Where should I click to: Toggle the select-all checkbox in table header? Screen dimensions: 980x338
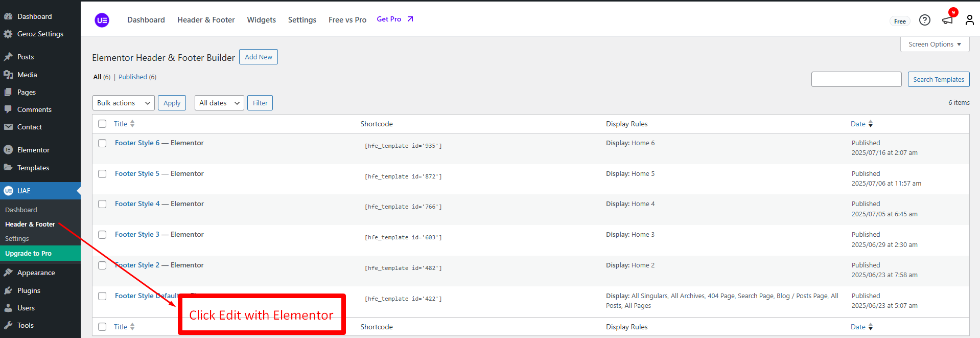coord(102,124)
